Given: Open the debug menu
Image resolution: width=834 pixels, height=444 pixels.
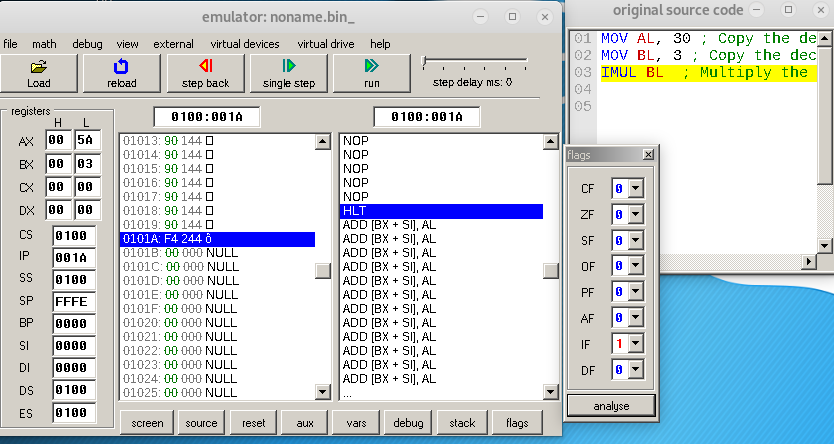Looking at the screenshot, I should (x=87, y=44).
